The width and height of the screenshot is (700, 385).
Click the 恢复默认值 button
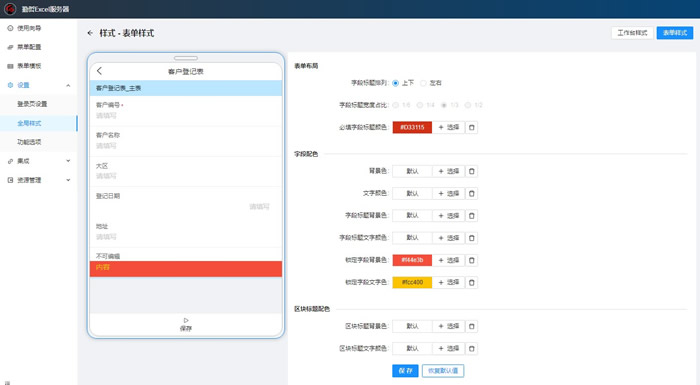click(x=443, y=371)
